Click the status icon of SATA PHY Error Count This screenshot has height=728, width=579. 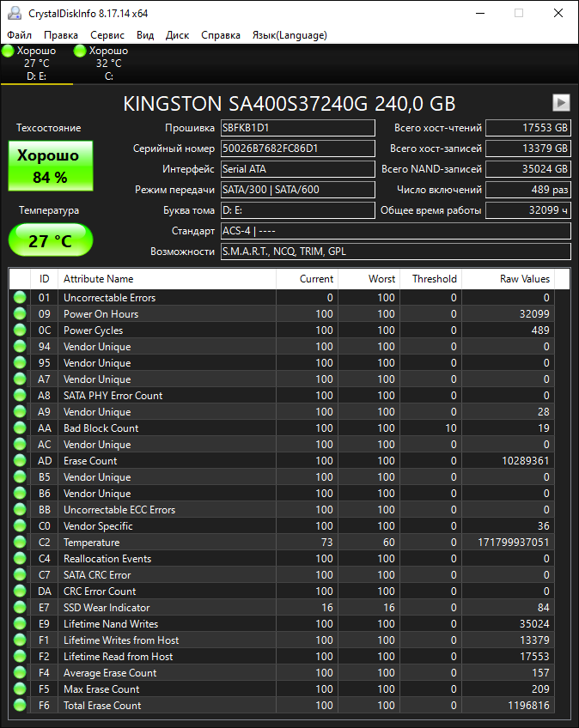pyautogui.click(x=20, y=395)
